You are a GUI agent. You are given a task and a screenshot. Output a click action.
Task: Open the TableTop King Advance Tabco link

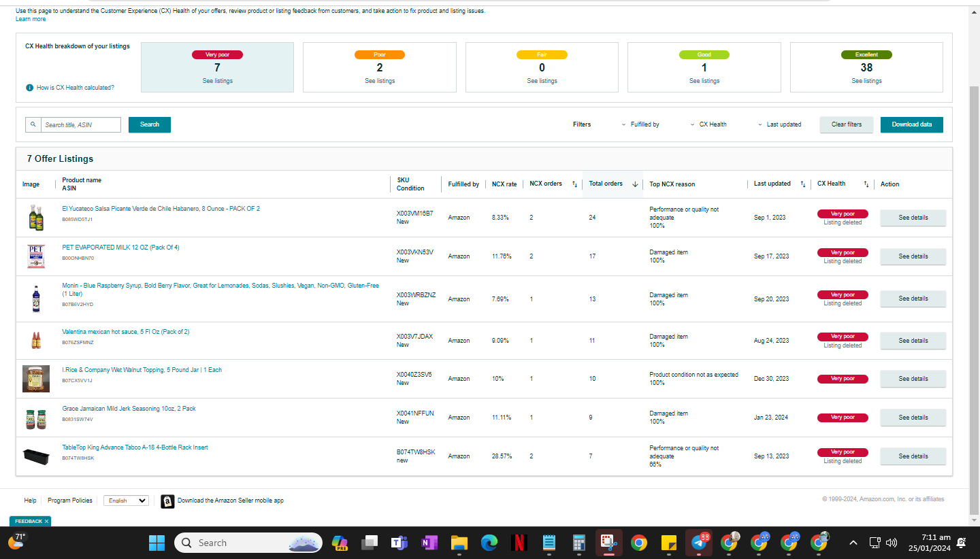[135, 447]
